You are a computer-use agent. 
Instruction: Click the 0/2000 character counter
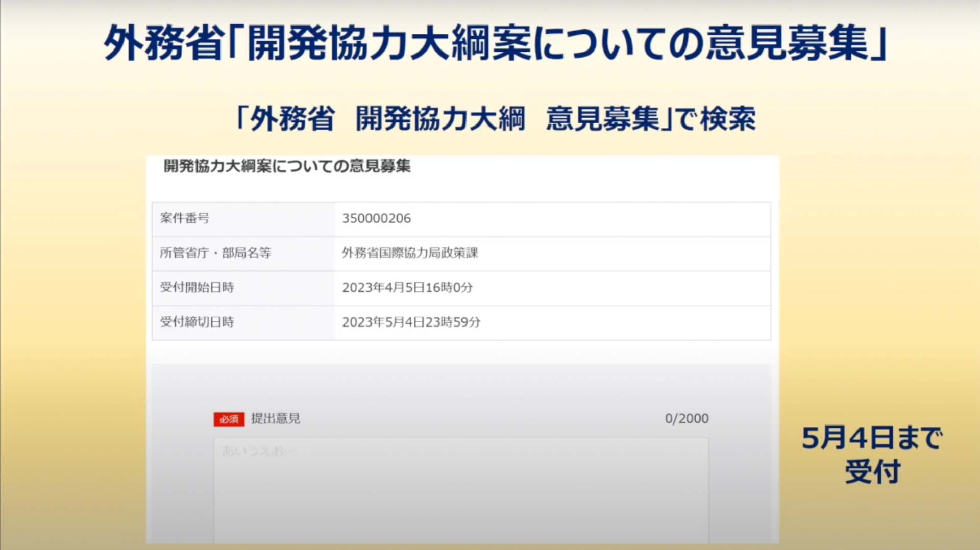tap(686, 419)
